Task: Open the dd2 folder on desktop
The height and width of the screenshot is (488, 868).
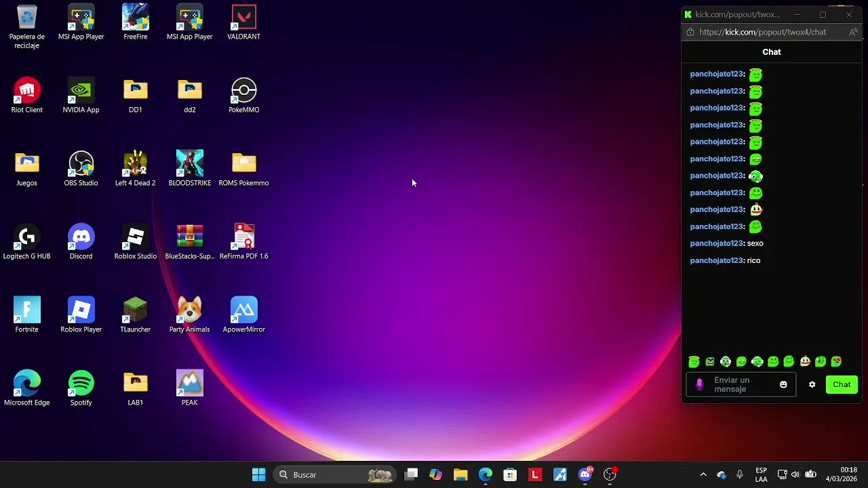Action: coord(189,96)
